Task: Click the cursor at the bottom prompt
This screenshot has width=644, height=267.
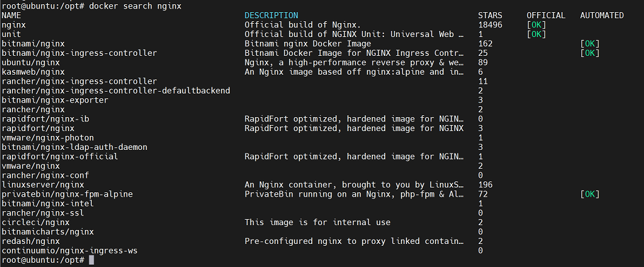Action: click(91, 260)
